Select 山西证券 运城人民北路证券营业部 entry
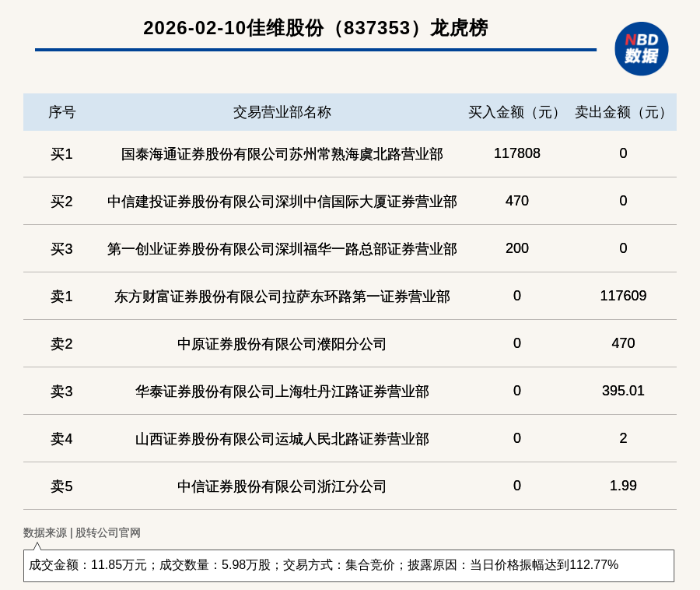Image resolution: width=700 pixels, height=590 pixels. coord(282,439)
